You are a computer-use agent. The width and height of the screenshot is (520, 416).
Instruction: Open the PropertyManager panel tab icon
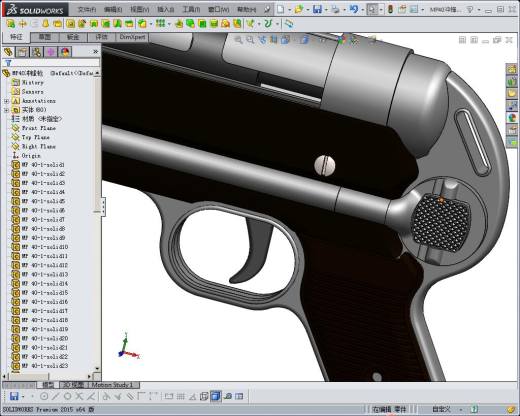pos(22,52)
